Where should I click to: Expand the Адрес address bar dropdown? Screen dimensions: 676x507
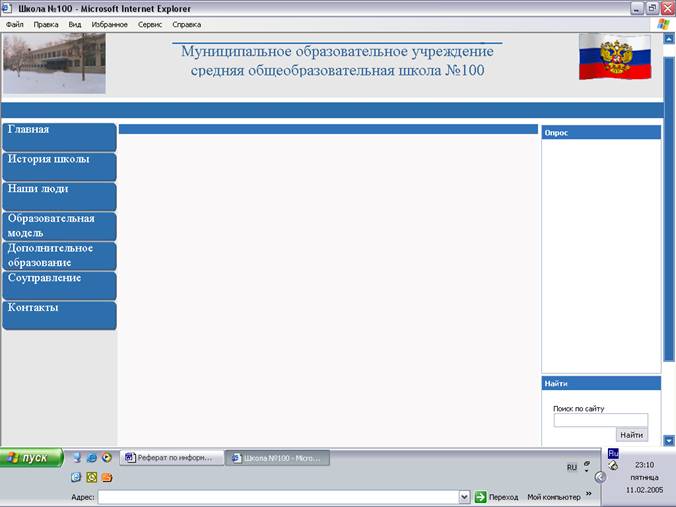(x=464, y=496)
